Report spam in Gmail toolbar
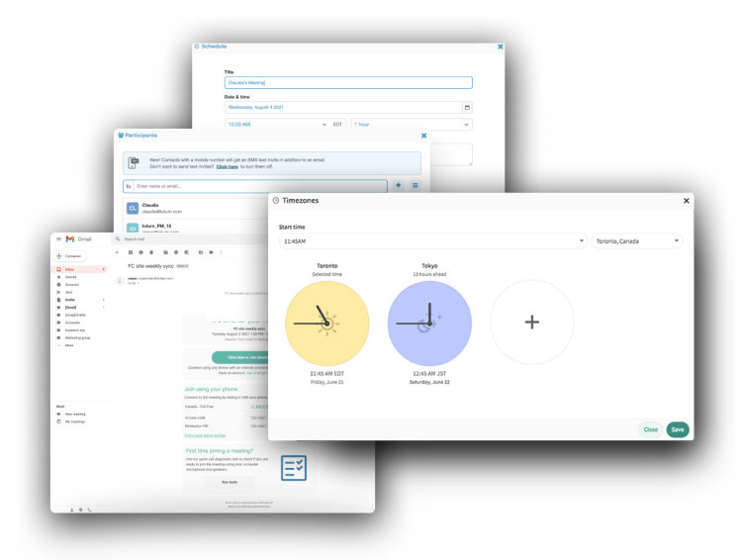735x560 pixels. [140, 252]
